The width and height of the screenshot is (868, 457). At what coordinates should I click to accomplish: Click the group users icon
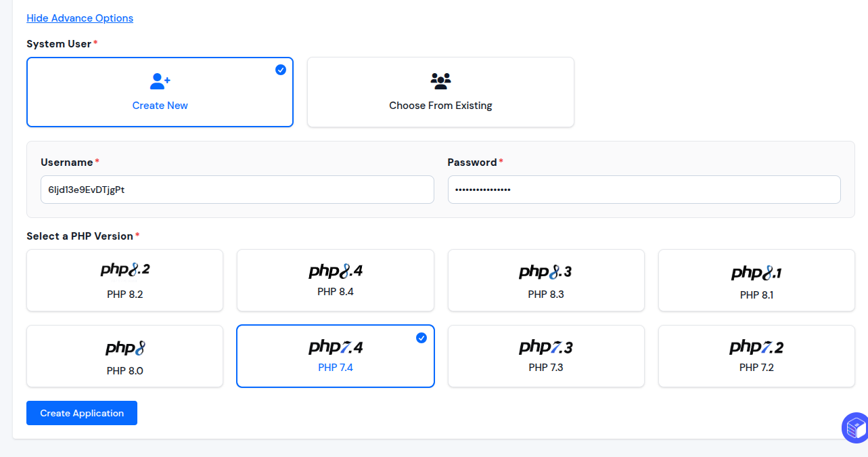click(x=440, y=82)
